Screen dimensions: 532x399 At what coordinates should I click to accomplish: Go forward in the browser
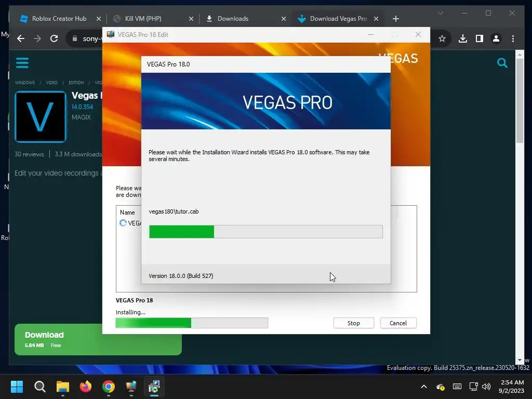(37, 38)
